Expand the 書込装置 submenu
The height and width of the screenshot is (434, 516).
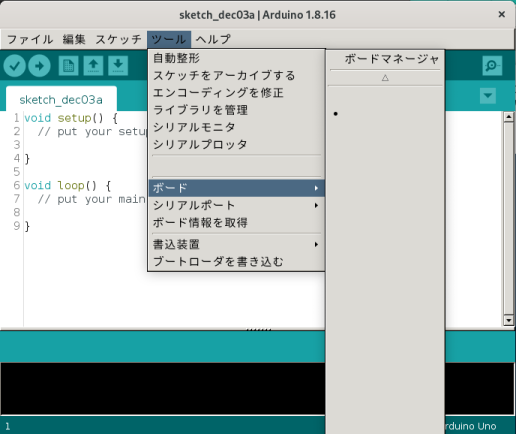(x=236, y=244)
